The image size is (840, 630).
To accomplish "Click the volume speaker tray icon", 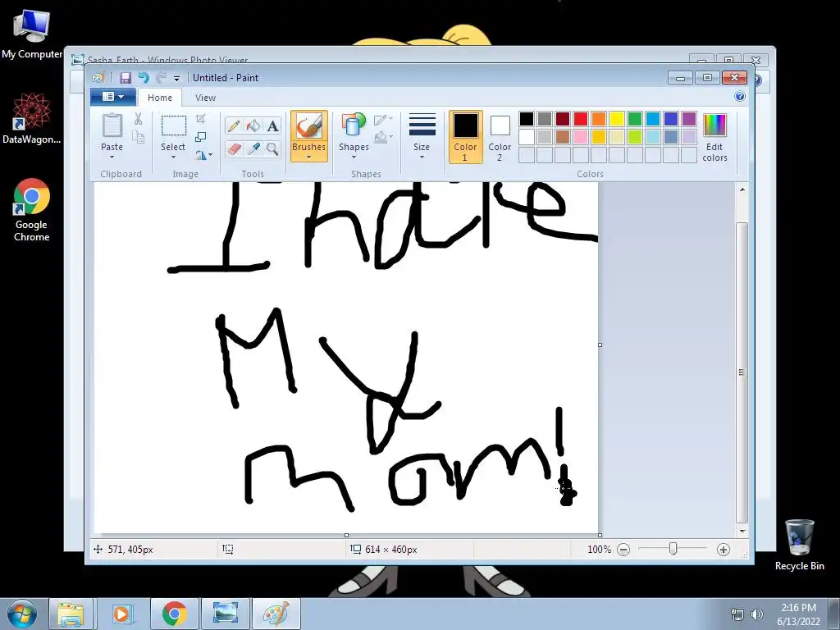I will pos(757,614).
